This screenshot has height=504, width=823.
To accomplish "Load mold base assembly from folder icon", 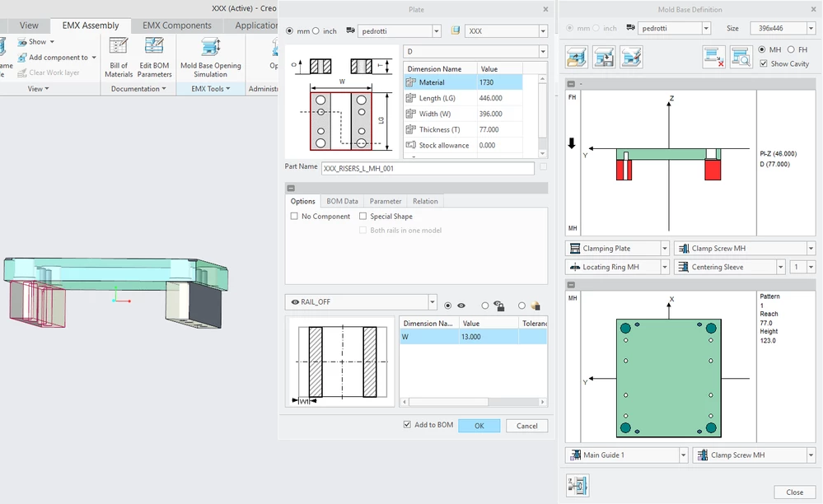I will pos(577,57).
